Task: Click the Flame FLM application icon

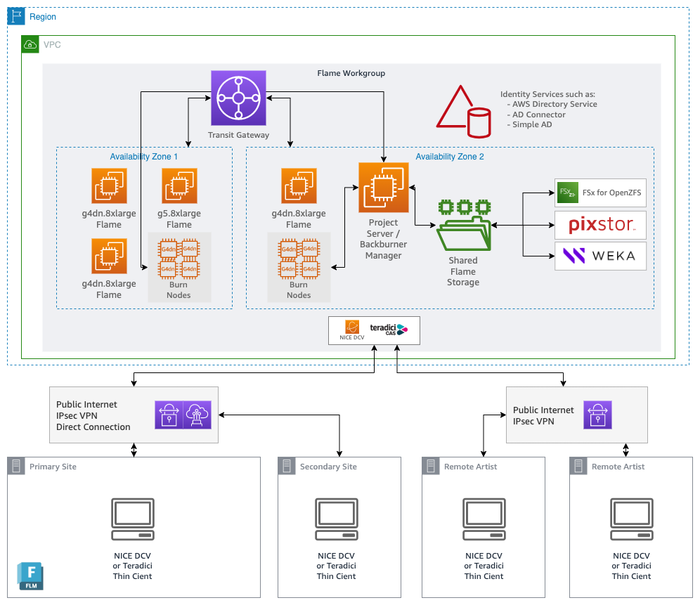Action: click(30, 576)
